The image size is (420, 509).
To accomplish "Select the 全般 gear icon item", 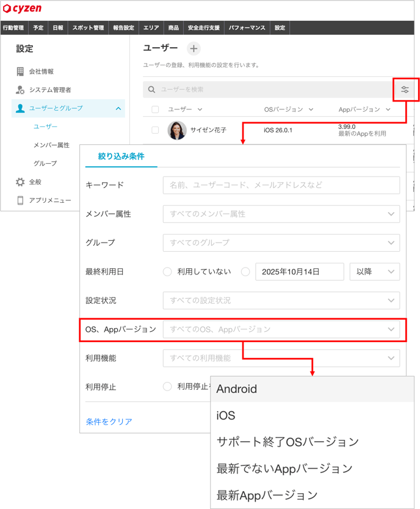I will [x=20, y=182].
